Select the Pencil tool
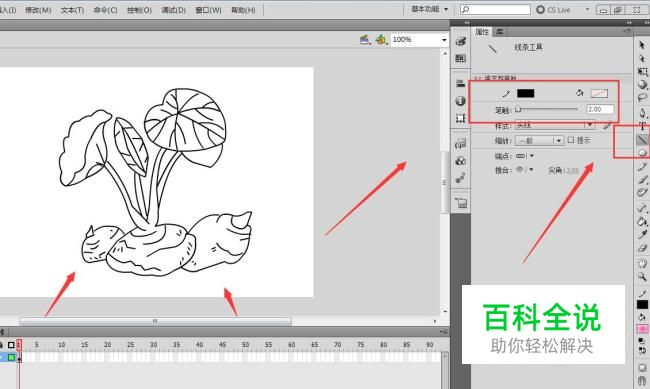Screen dimensions: 650x389 tap(642, 167)
